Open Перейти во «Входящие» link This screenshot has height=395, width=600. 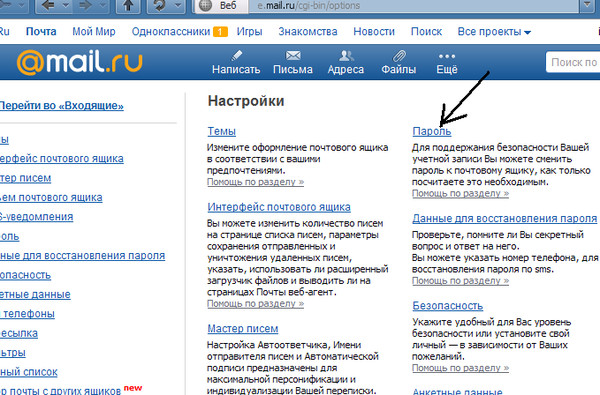tap(62, 106)
